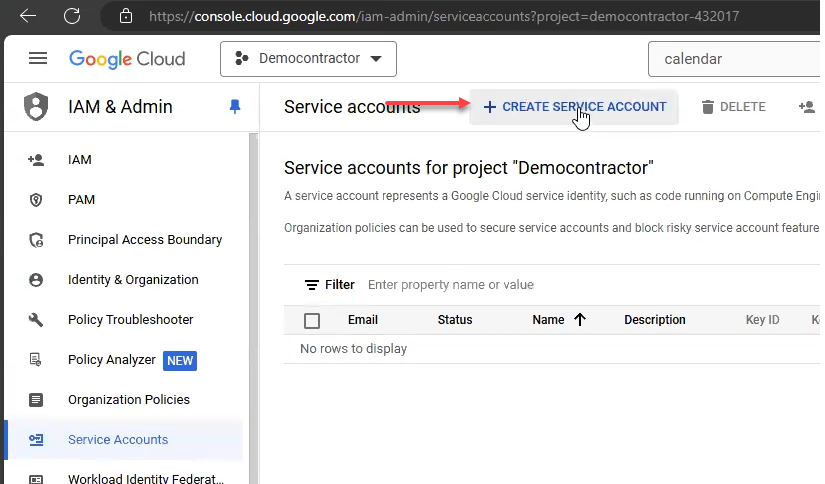Go to the Google Cloud home logo
The image size is (825, 484).
pos(127,59)
